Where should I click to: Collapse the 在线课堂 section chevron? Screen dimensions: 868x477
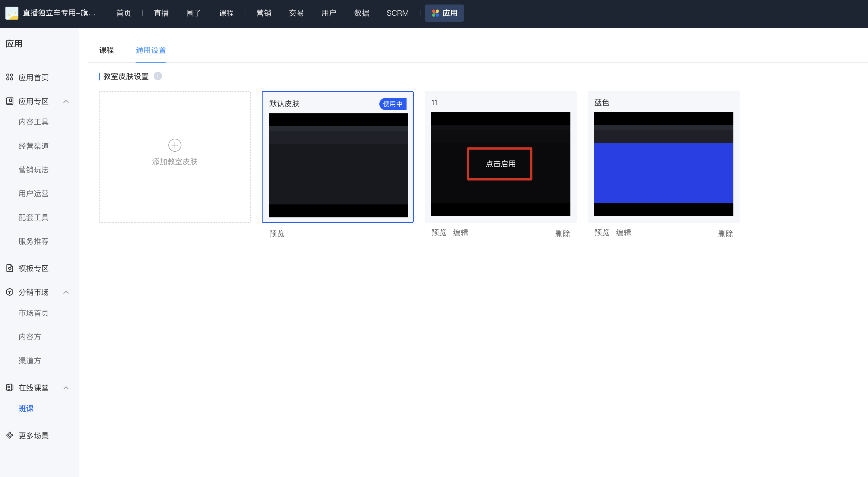tap(66, 388)
